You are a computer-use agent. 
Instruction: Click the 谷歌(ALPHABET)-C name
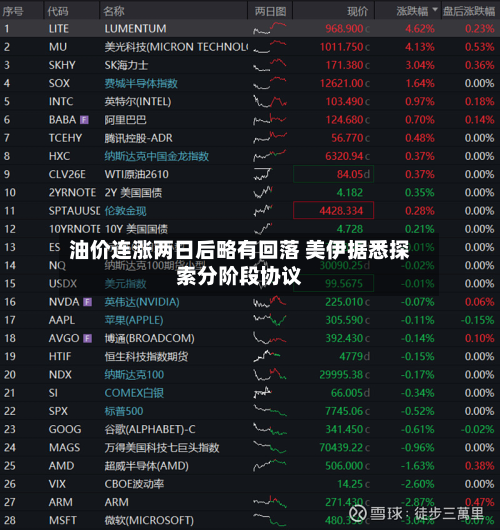[x=150, y=429]
